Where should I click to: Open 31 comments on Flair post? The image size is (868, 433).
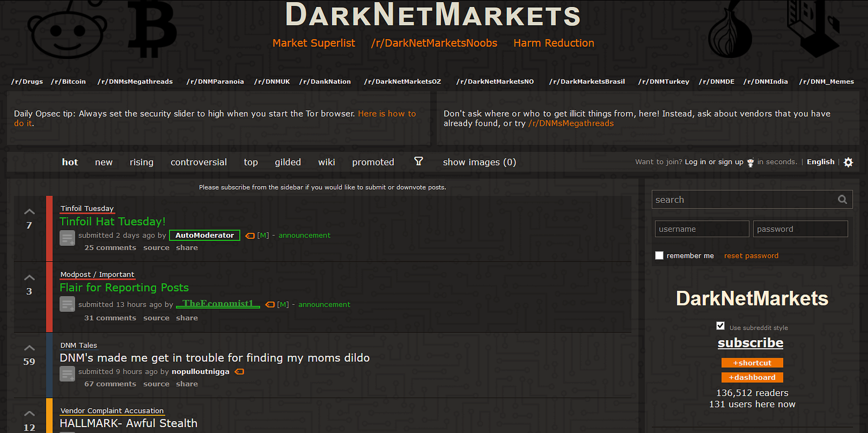(x=110, y=318)
